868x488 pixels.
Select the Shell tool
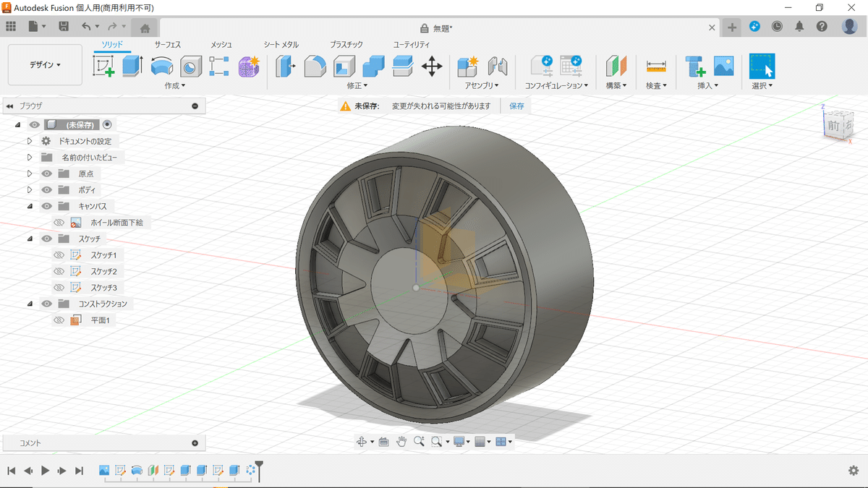(x=344, y=67)
